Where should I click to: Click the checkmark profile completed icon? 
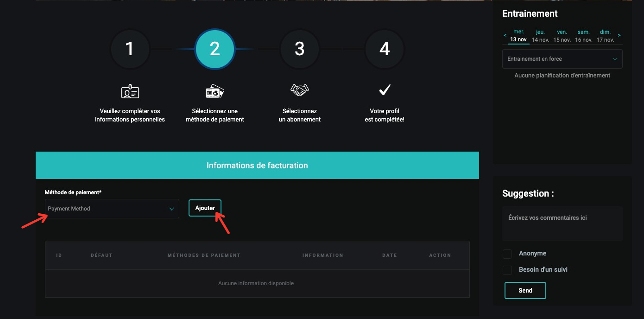385,90
